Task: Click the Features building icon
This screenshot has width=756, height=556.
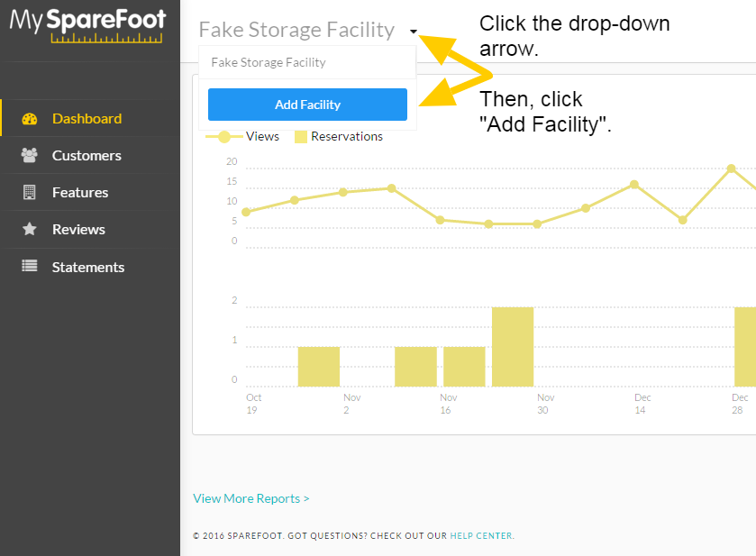Action: (30, 192)
